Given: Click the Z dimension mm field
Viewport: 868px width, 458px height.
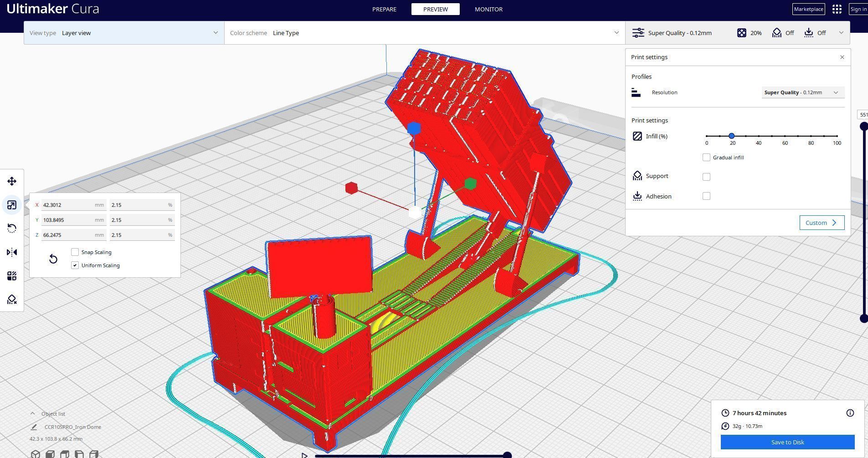Looking at the screenshot, I should coord(74,235).
